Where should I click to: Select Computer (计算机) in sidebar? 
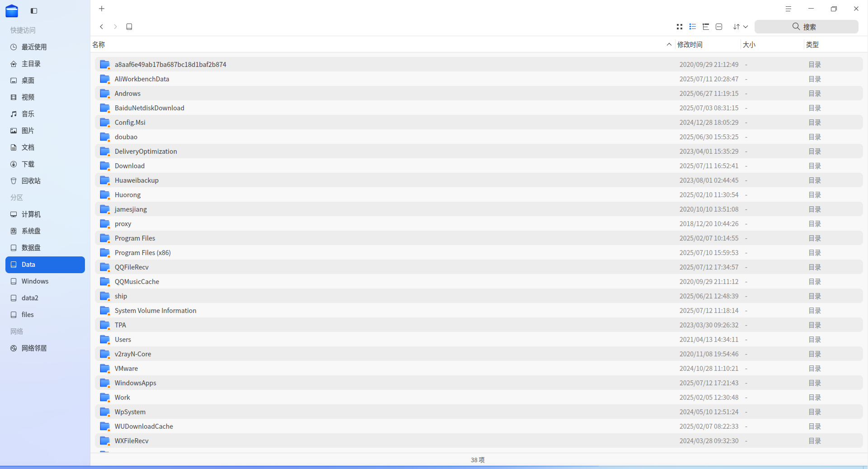click(45, 214)
